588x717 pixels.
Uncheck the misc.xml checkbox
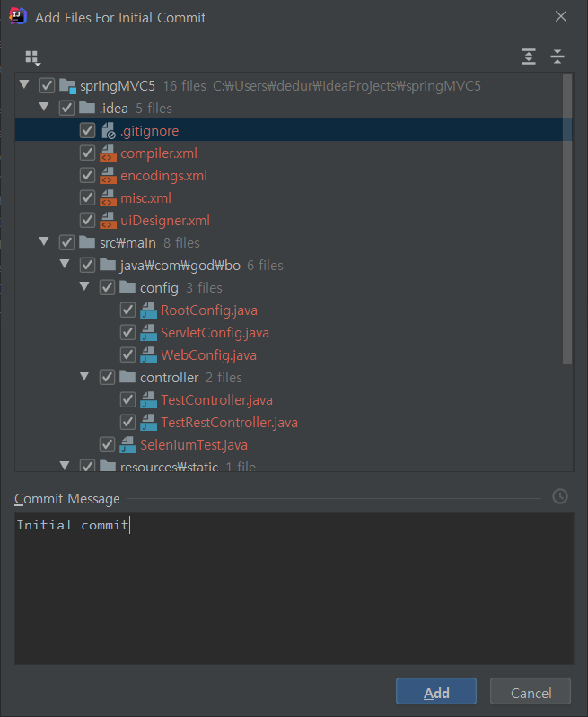click(87, 197)
